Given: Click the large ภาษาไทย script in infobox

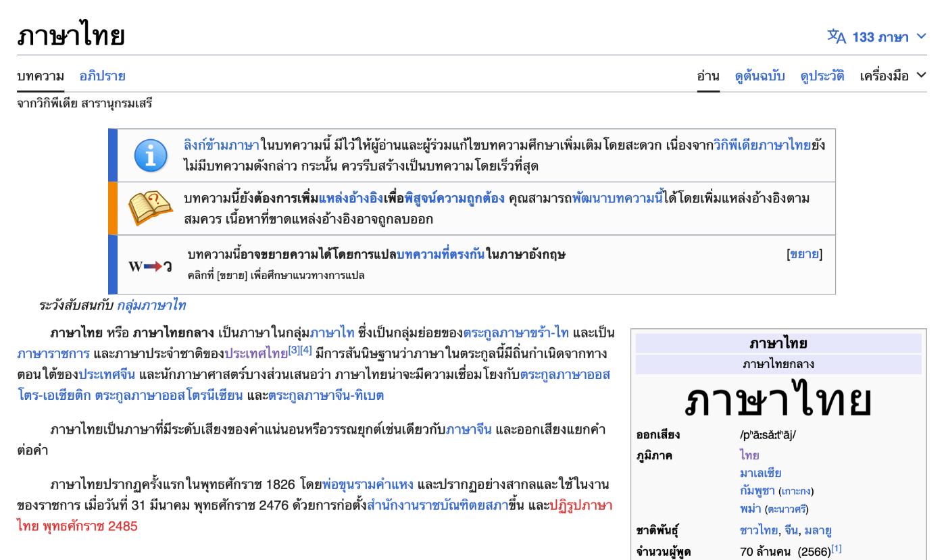Looking at the screenshot, I should pyautogui.click(x=778, y=399).
